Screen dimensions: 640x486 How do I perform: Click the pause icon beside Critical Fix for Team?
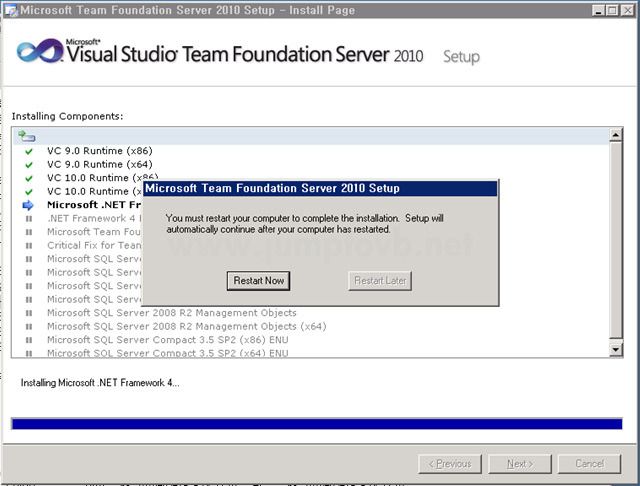click(x=29, y=246)
